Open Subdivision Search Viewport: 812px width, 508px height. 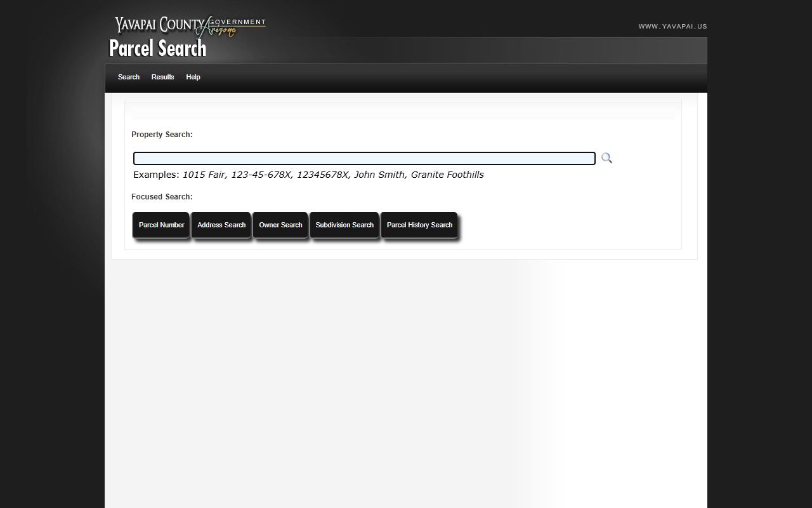(x=344, y=225)
